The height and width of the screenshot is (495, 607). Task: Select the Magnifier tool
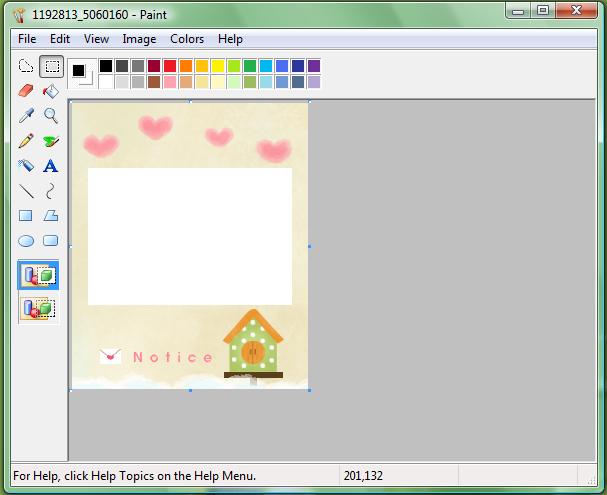point(51,115)
